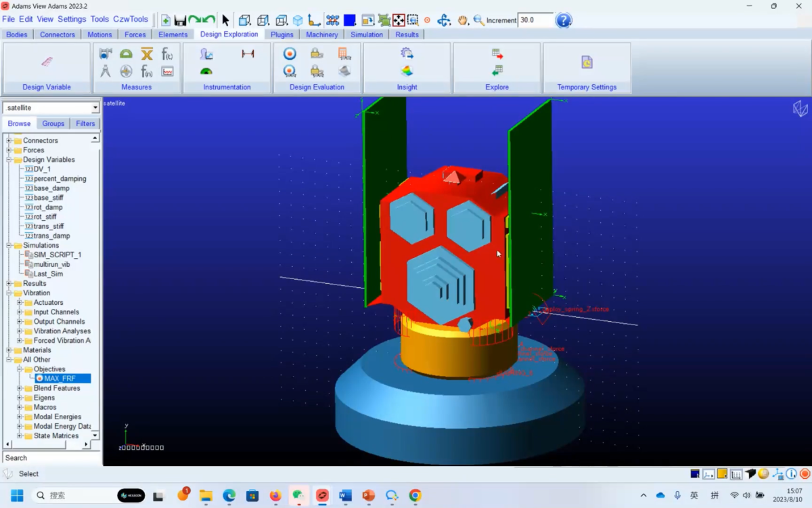Open the Groups browser tab
The height and width of the screenshot is (508, 812).
[x=53, y=123]
